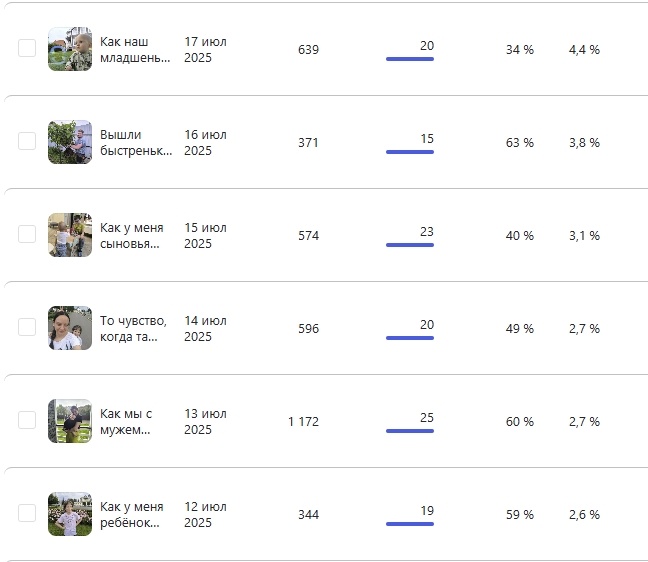Click the blue bar under value 23
This screenshot has height=562, width=648.
(x=409, y=245)
